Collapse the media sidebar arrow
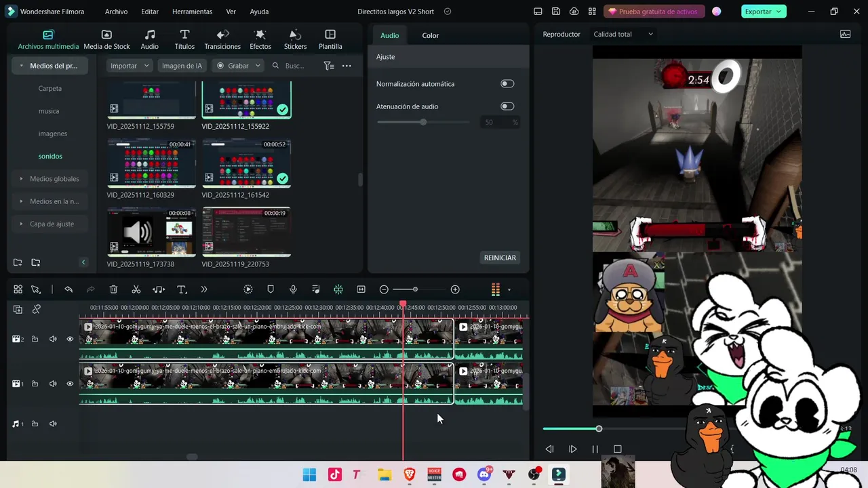Viewport: 868px width, 488px height. tap(83, 262)
